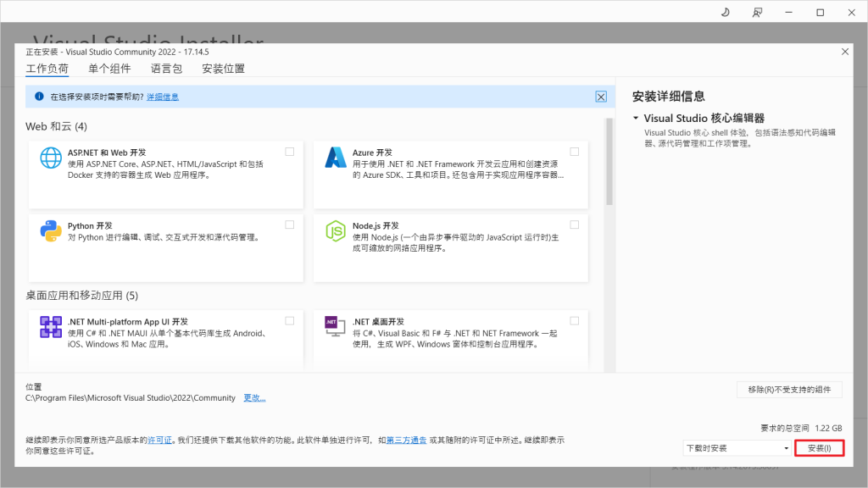
Task: Select the Azure 开发 workload title
Action: 373,152
